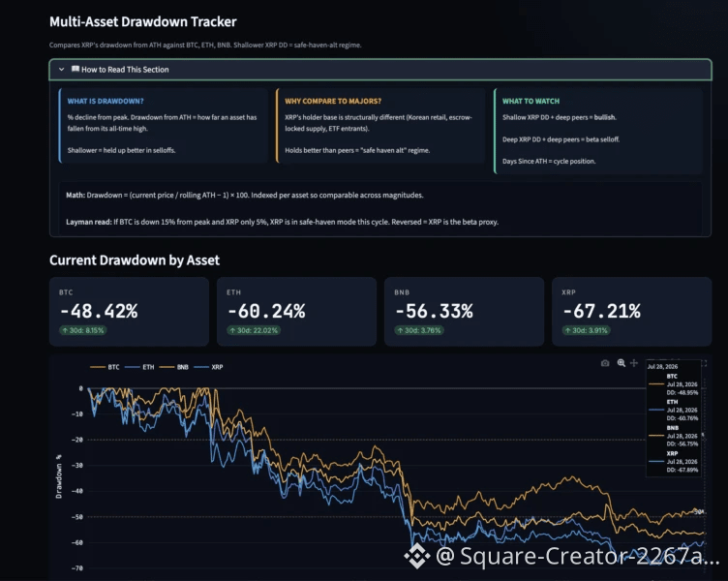The width and height of the screenshot is (728, 581).
Task: Collapse the How to Read This Section chevron
Action: (x=61, y=69)
